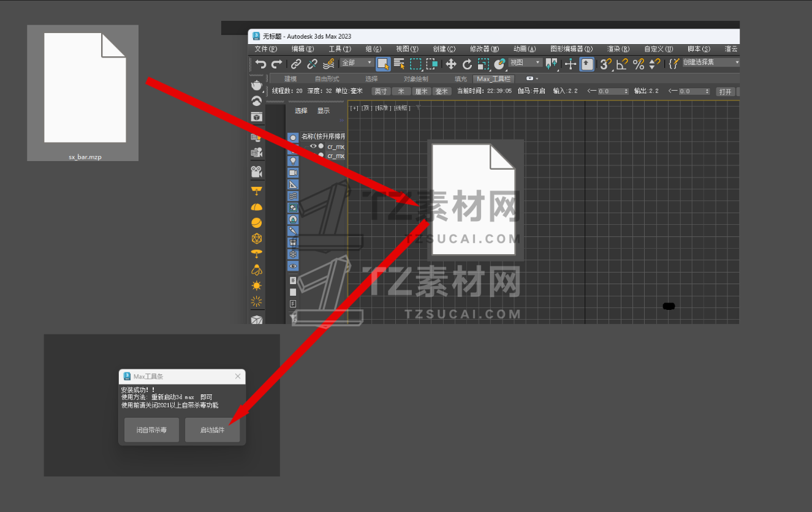Activate the Select Object cursor tool
Screen dimensions: 812x512
(383, 64)
